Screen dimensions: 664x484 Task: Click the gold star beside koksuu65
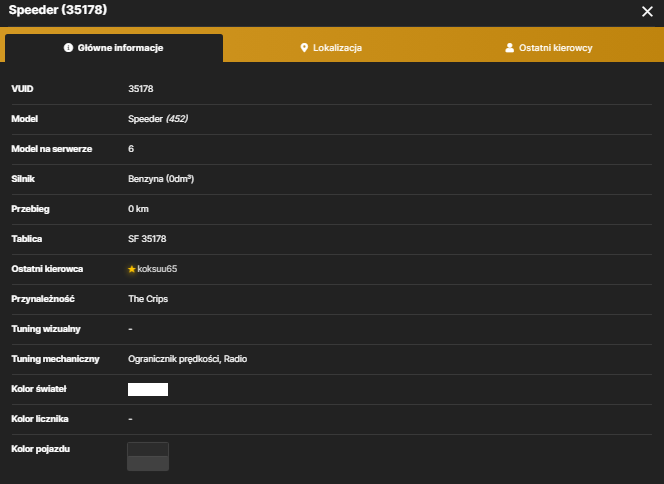(132, 269)
